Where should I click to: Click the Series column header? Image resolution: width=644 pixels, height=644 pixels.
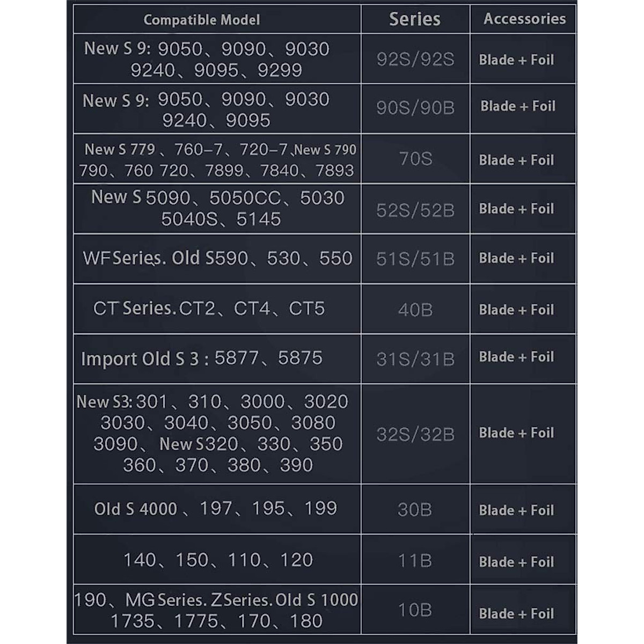[415, 19]
